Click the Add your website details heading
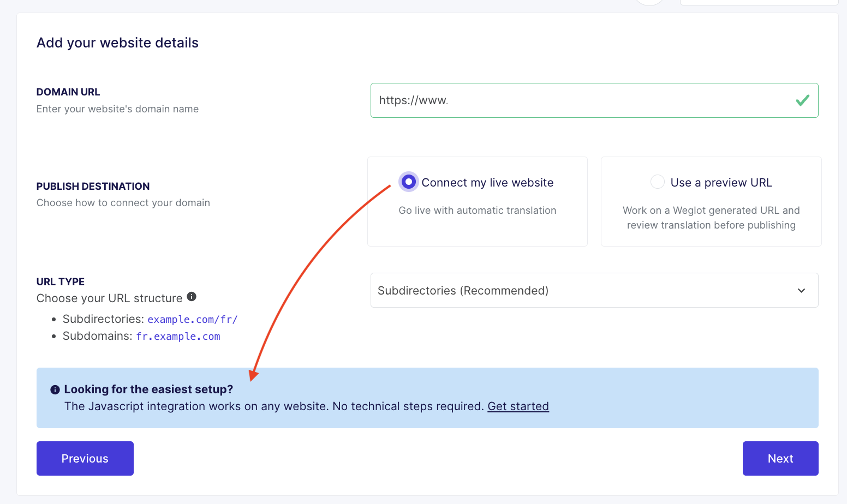The height and width of the screenshot is (504, 847). pos(117,43)
